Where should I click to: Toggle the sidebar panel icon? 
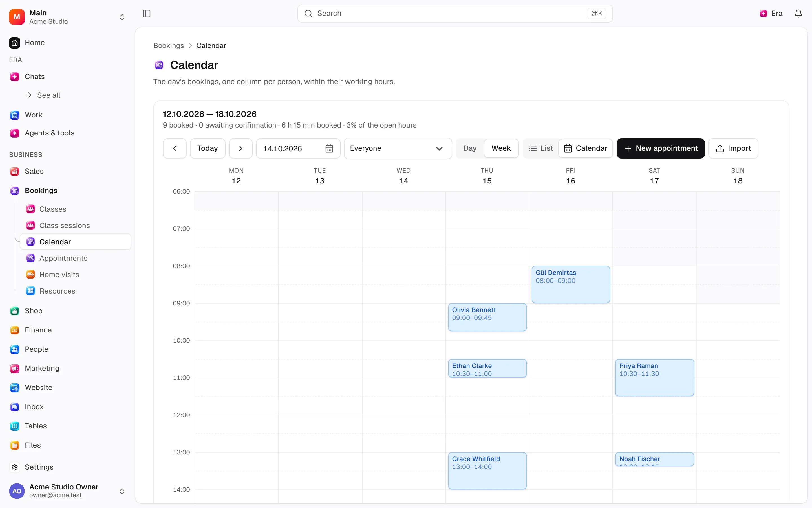click(147, 14)
